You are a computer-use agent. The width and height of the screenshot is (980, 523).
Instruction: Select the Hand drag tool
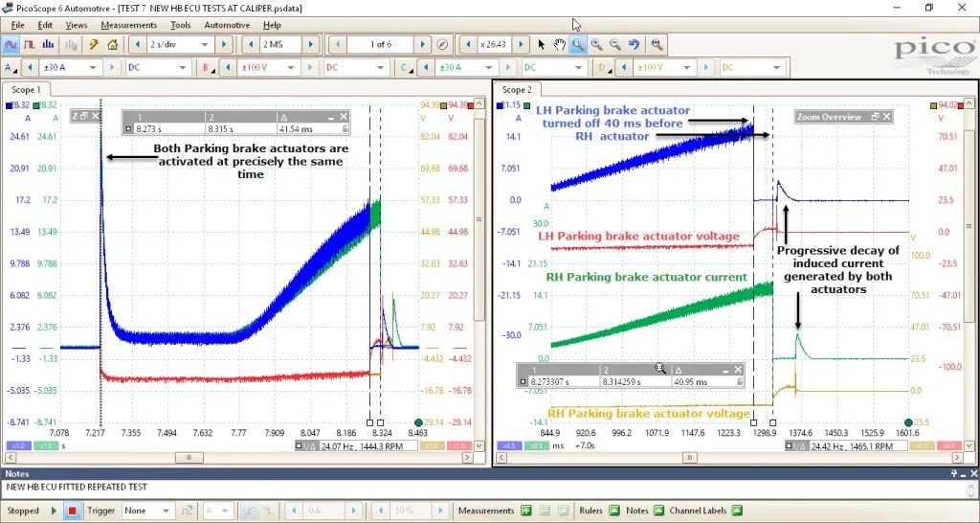[559, 44]
